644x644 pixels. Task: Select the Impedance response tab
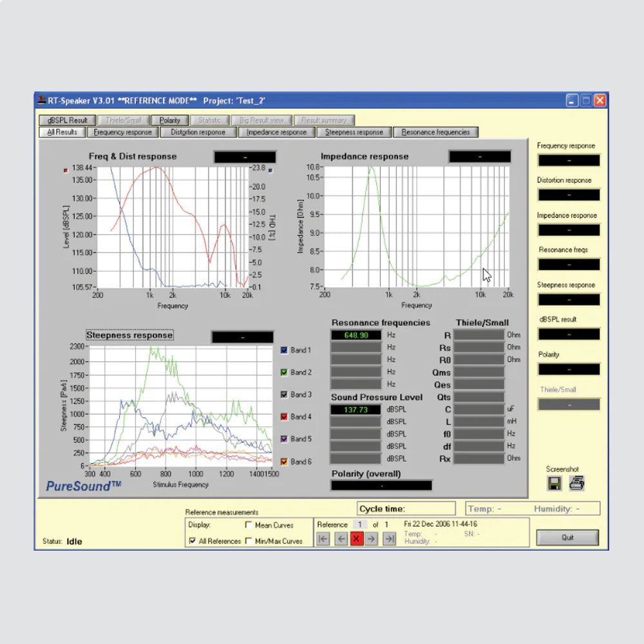(276, 131)
